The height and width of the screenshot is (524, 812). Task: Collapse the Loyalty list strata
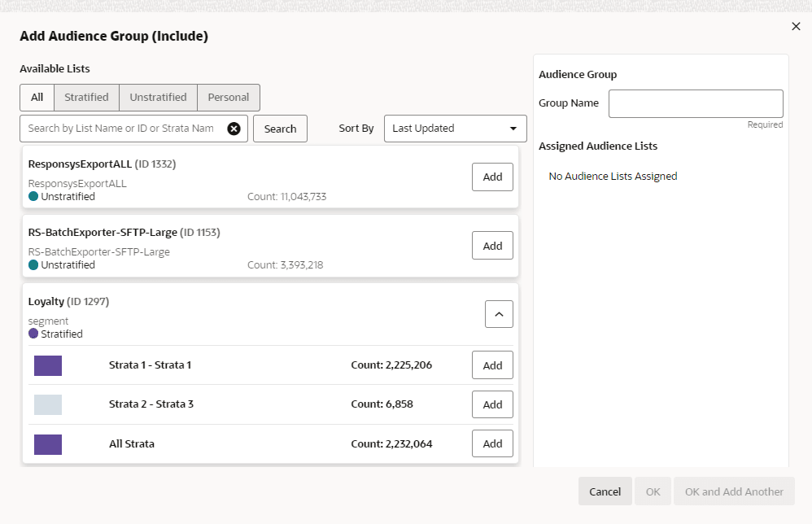[499, 314]
